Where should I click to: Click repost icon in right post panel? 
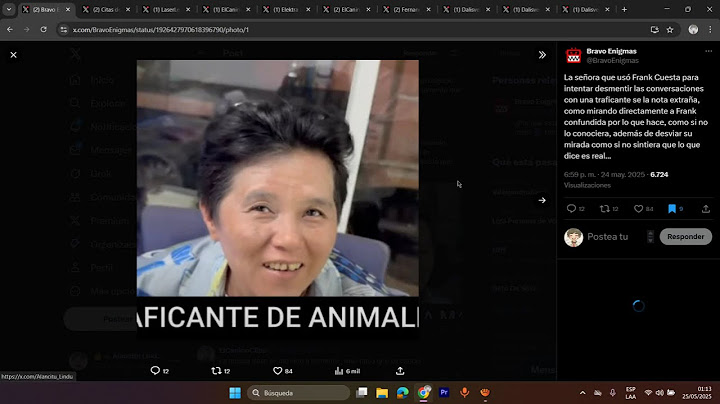tap(604, 208)
